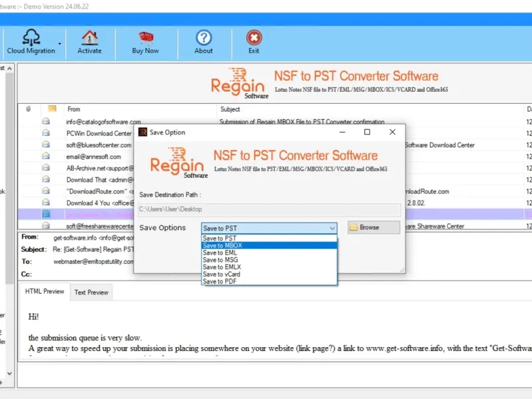The width and height of the screenshot is (532, 399).
Task: Sort emails by Subject column
Action: point(230,109)
